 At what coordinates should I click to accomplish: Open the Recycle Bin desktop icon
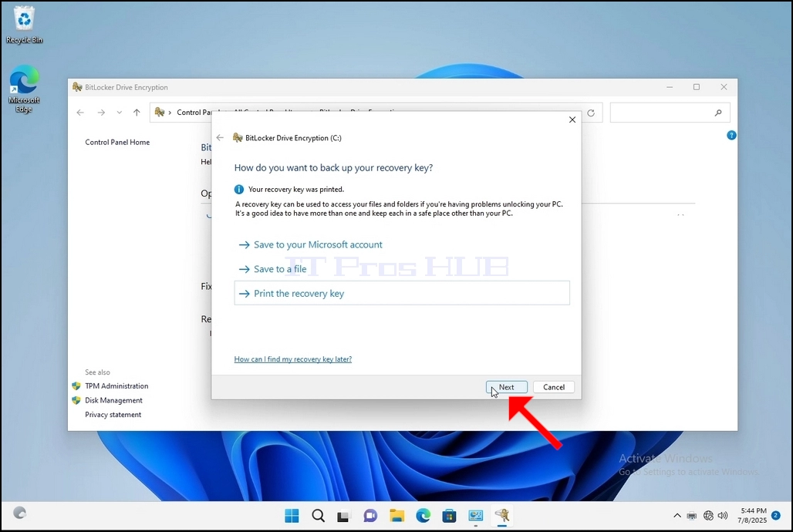pos(24,25)
